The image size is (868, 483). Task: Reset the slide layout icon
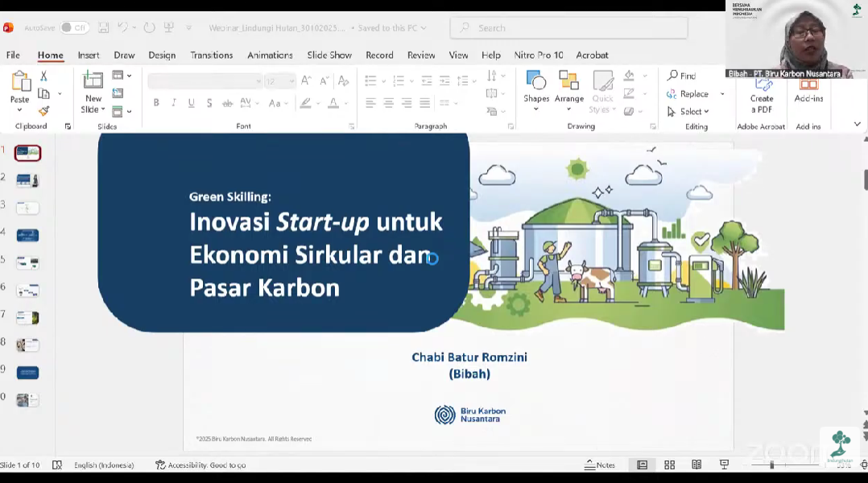[118, 93]
